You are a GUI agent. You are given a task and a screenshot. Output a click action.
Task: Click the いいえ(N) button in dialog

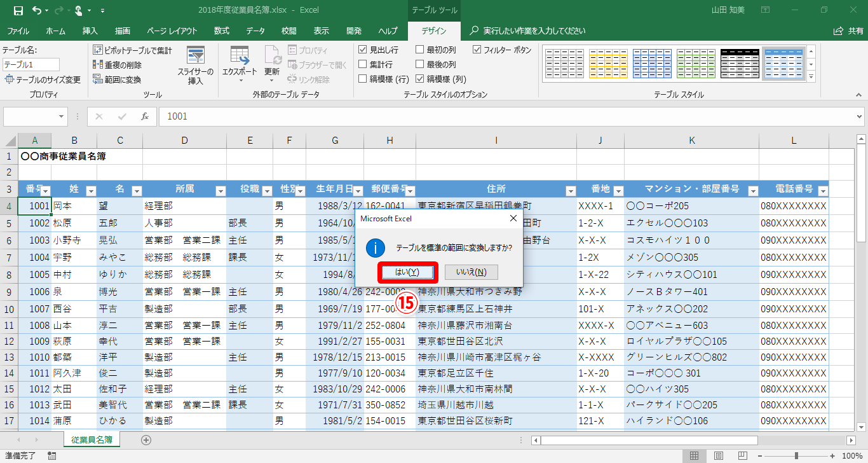coord(471,272)
